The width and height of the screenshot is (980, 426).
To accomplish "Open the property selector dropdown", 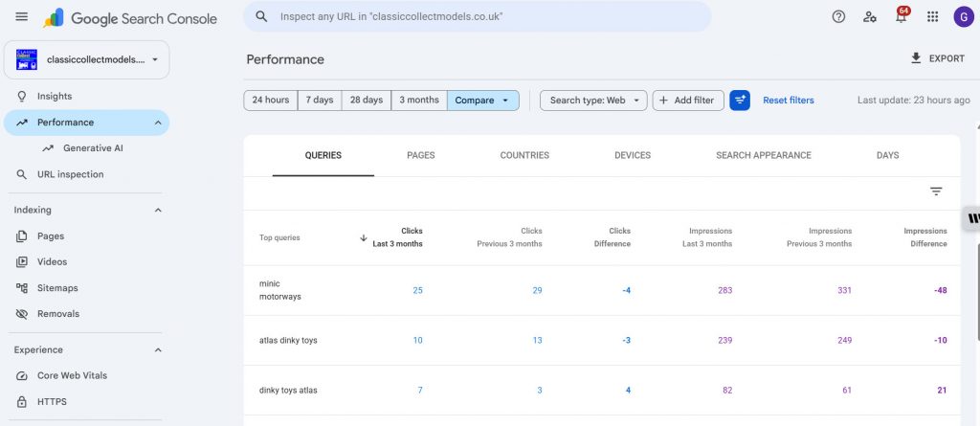I will point(86,60).
